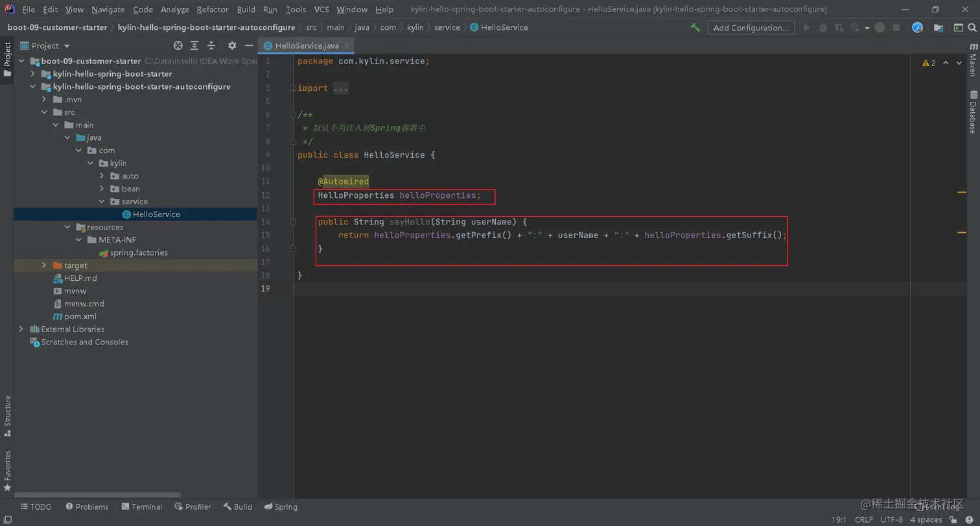Click Add Configuration button
This screenshot has width=980, height=526.
[x=751, y=28]
